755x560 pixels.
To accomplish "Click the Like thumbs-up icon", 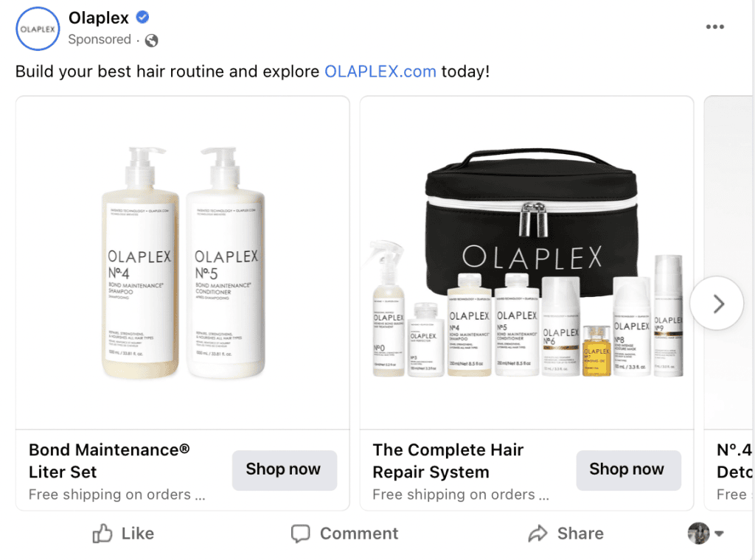I will tap(102, 533).
